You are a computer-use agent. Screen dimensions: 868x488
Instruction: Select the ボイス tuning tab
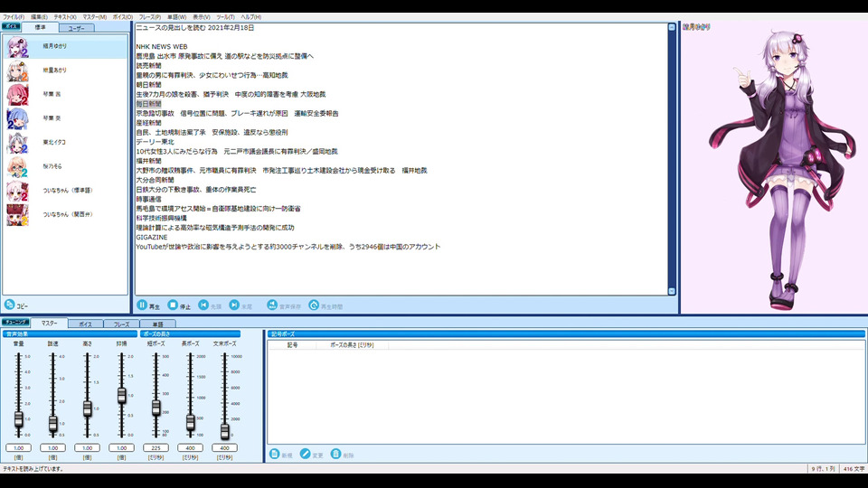85,324
